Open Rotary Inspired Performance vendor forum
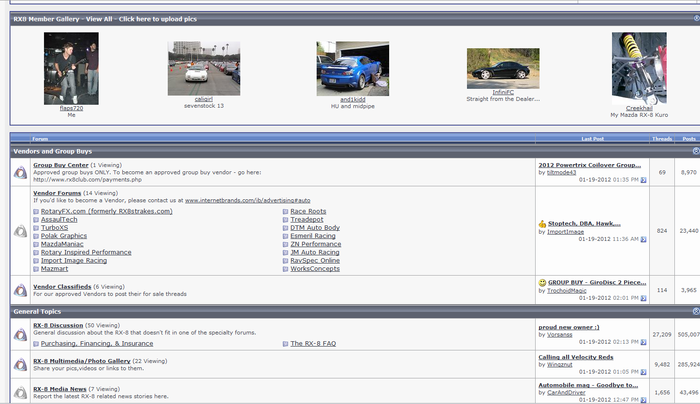Screen dimensions: 700x404 coord(86,253)
